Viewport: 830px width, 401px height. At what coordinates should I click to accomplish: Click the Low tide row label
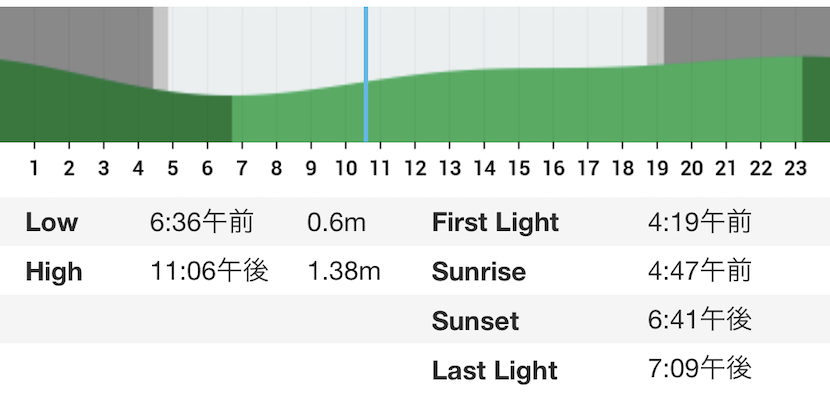52,222
